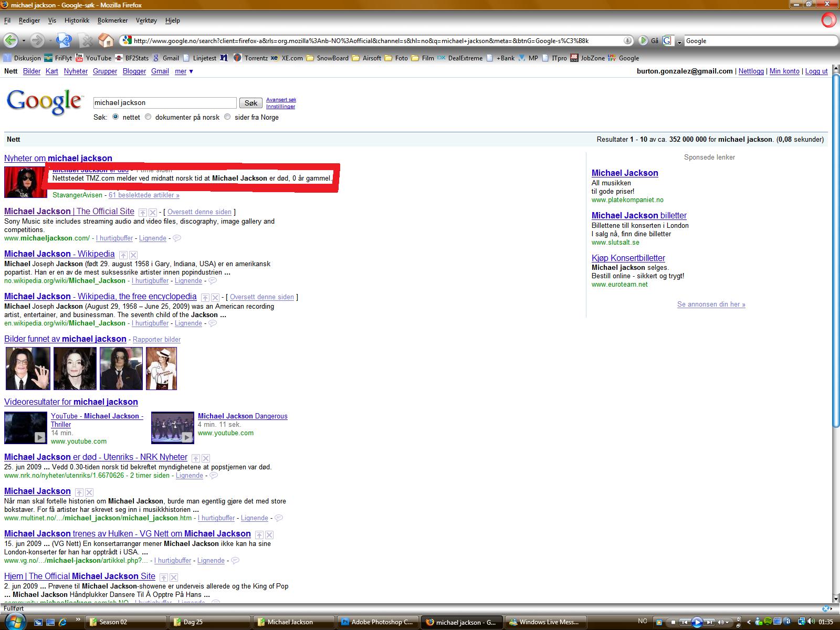Open the Bokmerker menu

tap(112, 20)
